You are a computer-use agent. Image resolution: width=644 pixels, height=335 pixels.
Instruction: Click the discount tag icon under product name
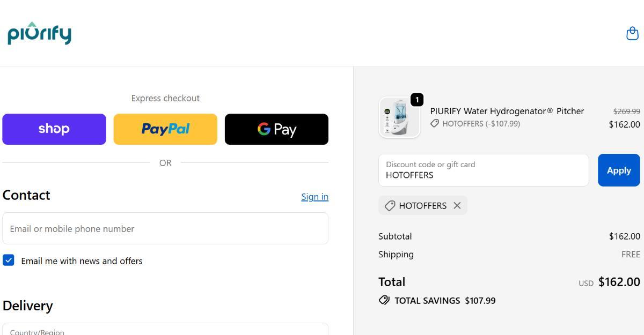tap(435, 124)
